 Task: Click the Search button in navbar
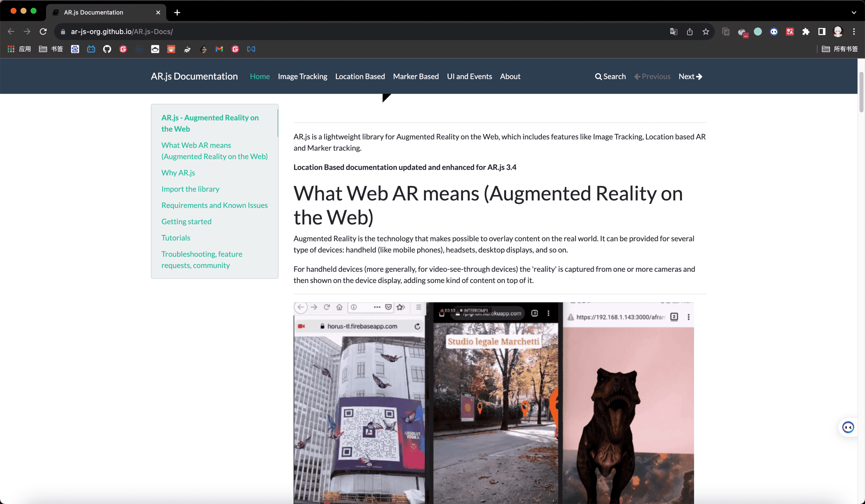(x=610, y=76)
